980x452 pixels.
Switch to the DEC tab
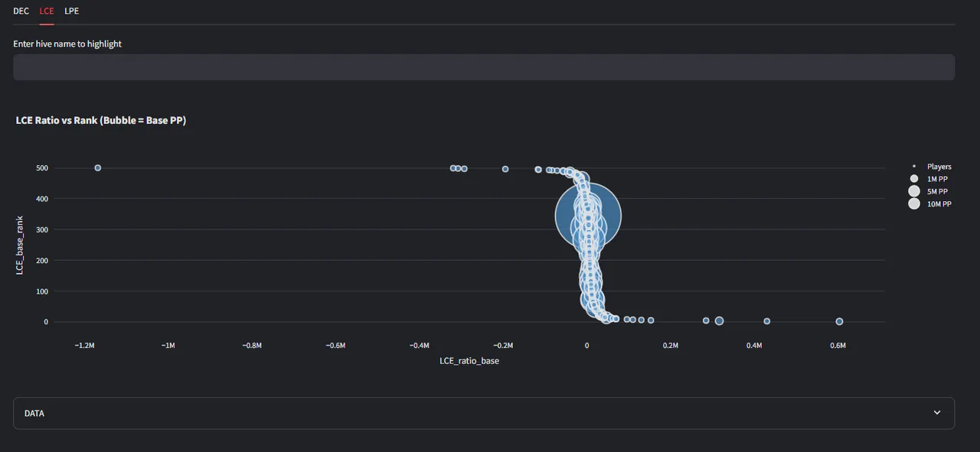[x=21, y=11]
